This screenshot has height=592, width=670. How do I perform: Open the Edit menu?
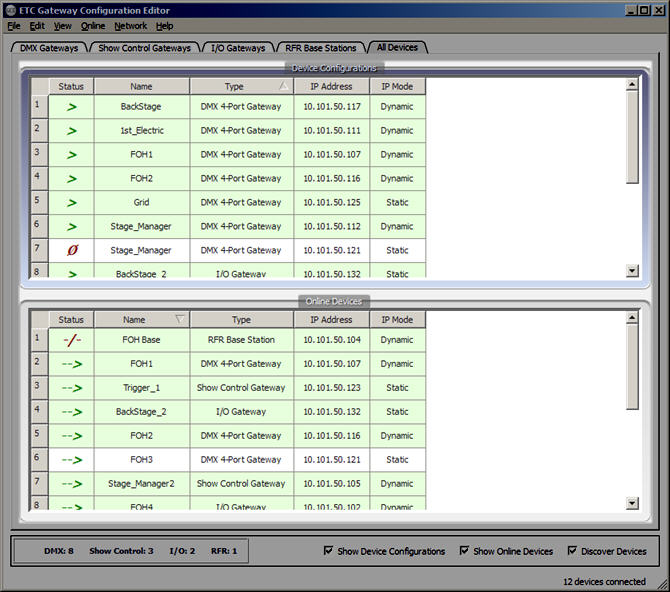[x=37, y=26]
